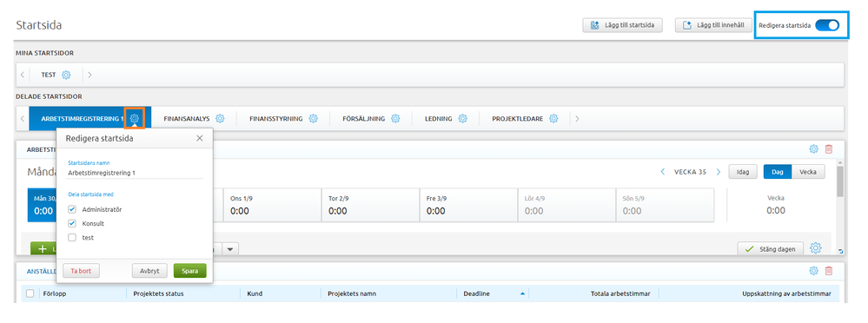868x323 pixels.
Task: Click Avbryt button
Action: point(149,271)
